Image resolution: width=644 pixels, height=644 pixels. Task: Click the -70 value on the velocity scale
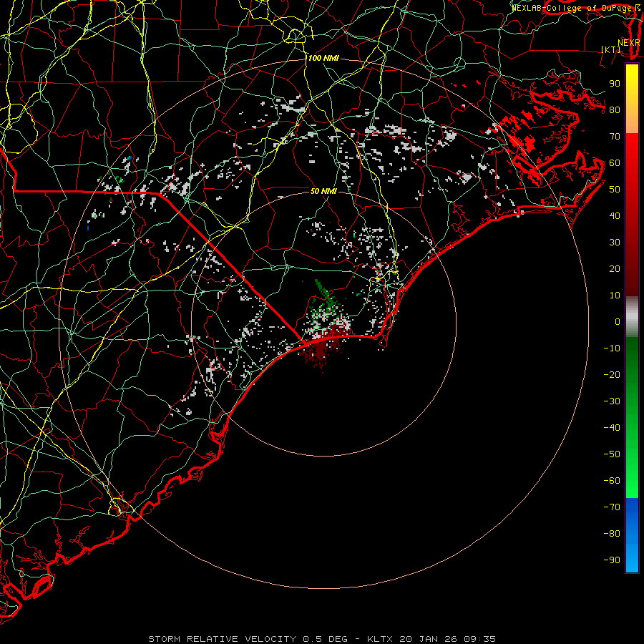pos(612,507)
